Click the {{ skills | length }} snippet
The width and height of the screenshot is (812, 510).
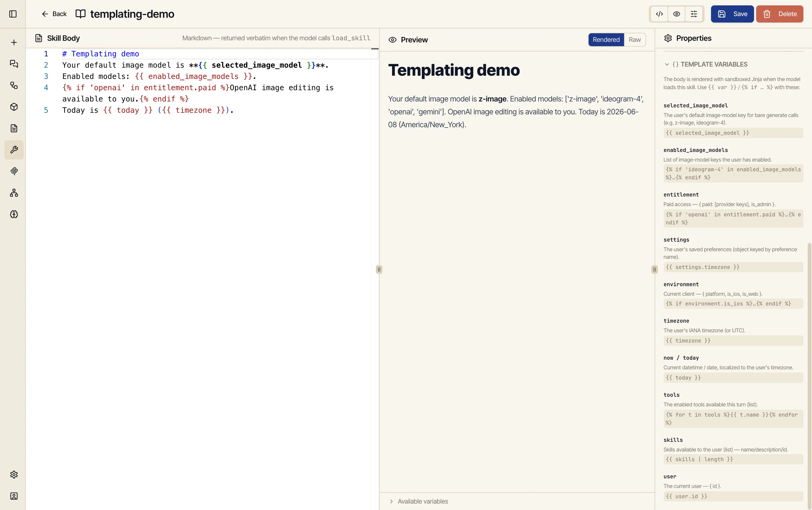pos(733,459)
